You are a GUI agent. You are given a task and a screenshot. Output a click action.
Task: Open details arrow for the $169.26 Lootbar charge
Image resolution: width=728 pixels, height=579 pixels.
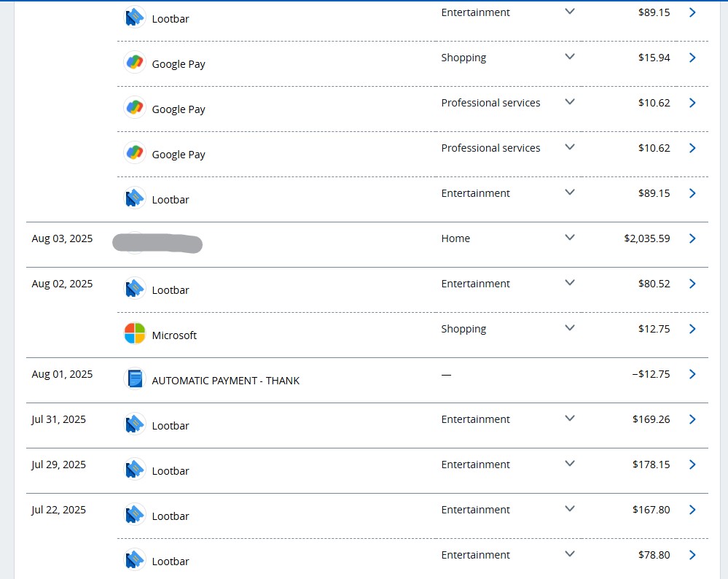692,419
